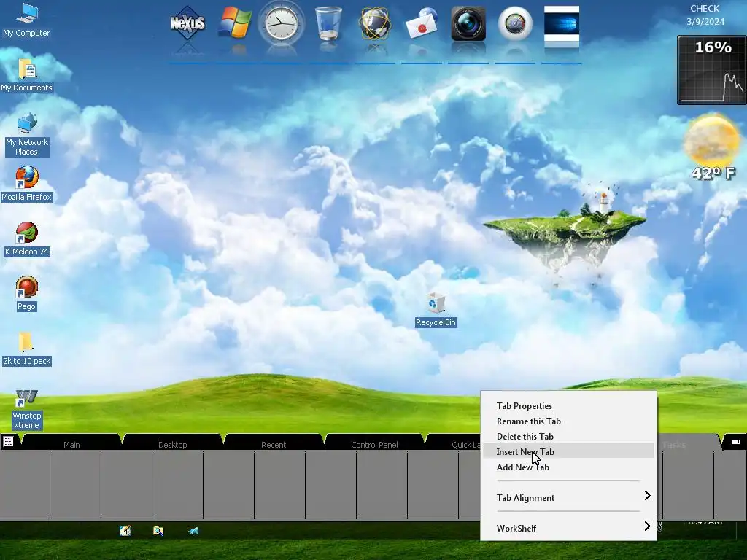Select the My Computer desktop icon

click(26, 20)
